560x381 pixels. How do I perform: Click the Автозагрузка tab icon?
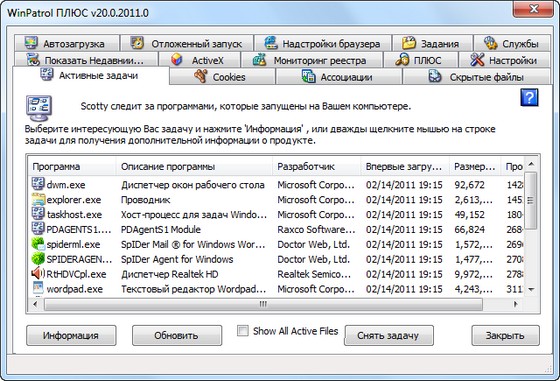(x=31, y=43)
